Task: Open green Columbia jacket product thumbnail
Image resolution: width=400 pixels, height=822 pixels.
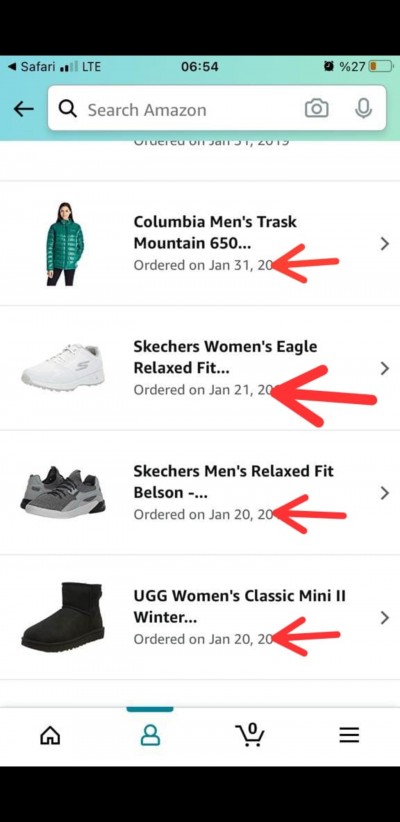Action: 64,244
